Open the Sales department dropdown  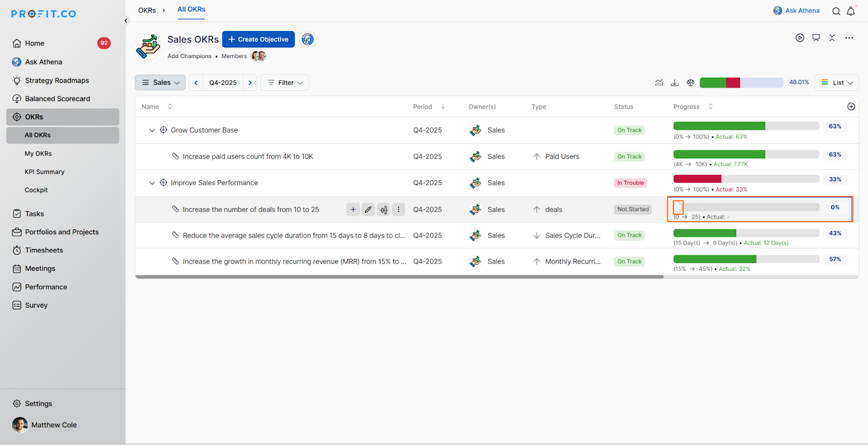click(x=160, y=82)
